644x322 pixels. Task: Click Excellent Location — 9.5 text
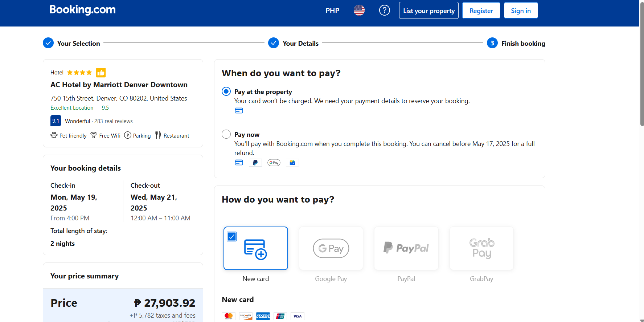point(79,108)
